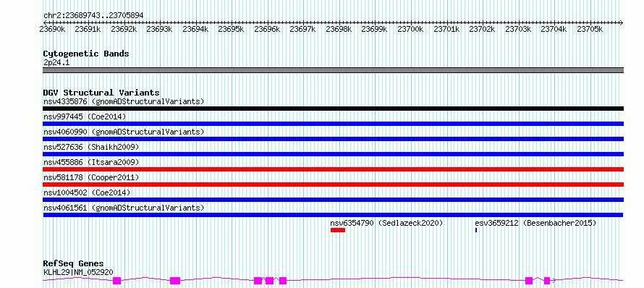Image resolution: width=644 pixels, height=288 pixels.
Task: Click the 23690k ruler tick label
Action: click(x=52, y=29)
